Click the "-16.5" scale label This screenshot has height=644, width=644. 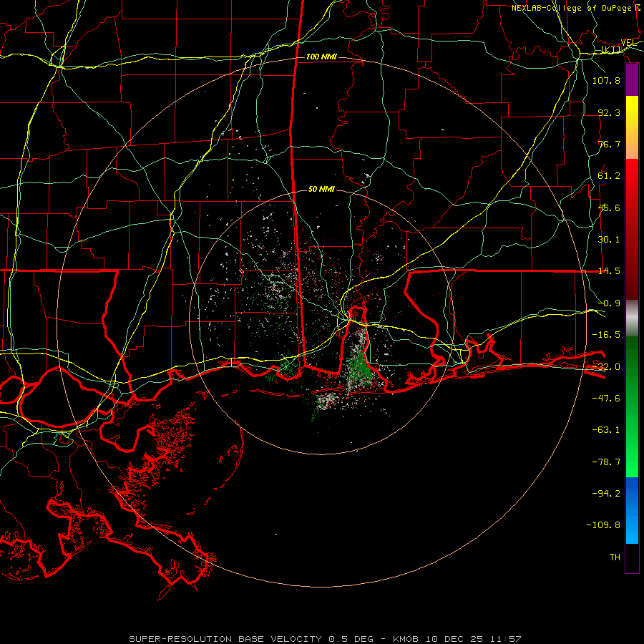(606, 335)
